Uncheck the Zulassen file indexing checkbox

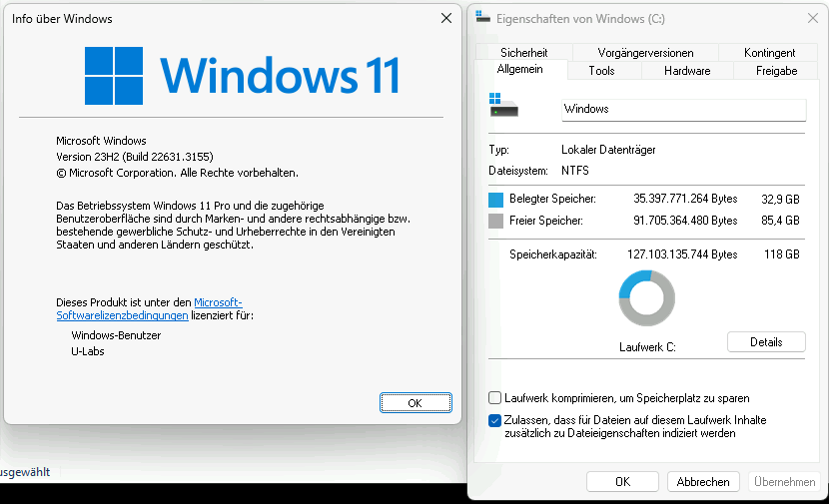pos(495,421)
